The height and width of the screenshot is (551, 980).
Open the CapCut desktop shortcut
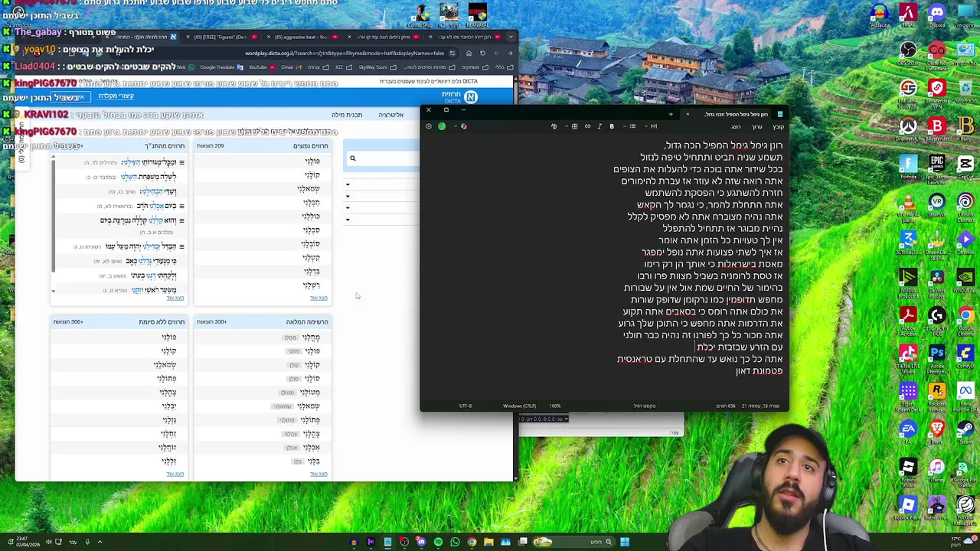(965, 168)
